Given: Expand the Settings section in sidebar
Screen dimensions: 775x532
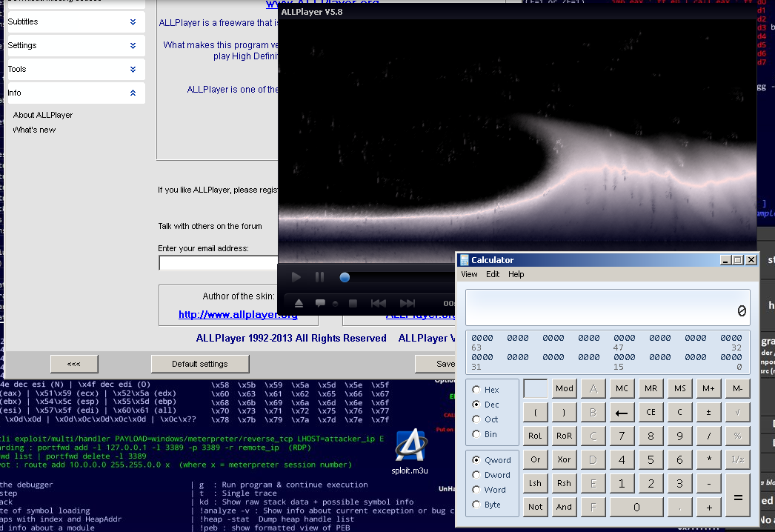Looking at the screenshot, I should point(76,45).
